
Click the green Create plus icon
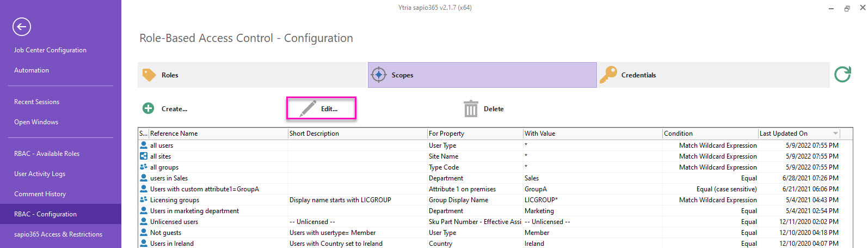tap(148, 108)
